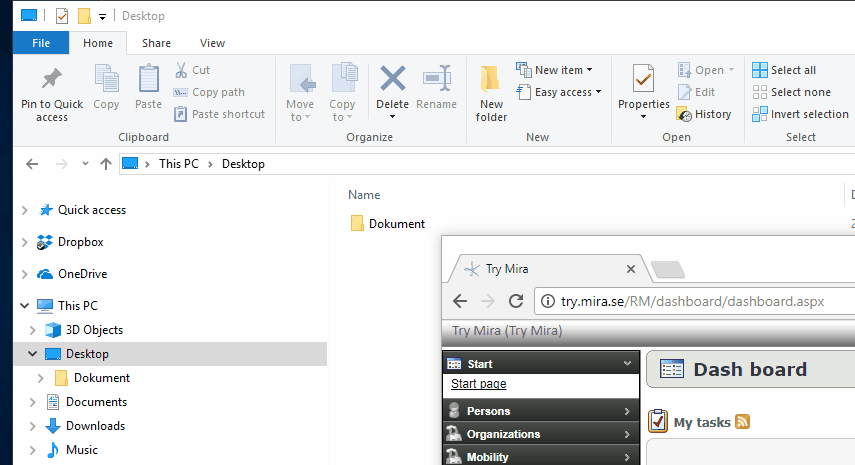Open the recent locations dropdown arrow
The width and height of the screenshot is (855, 465).
[x=85, y=164]
